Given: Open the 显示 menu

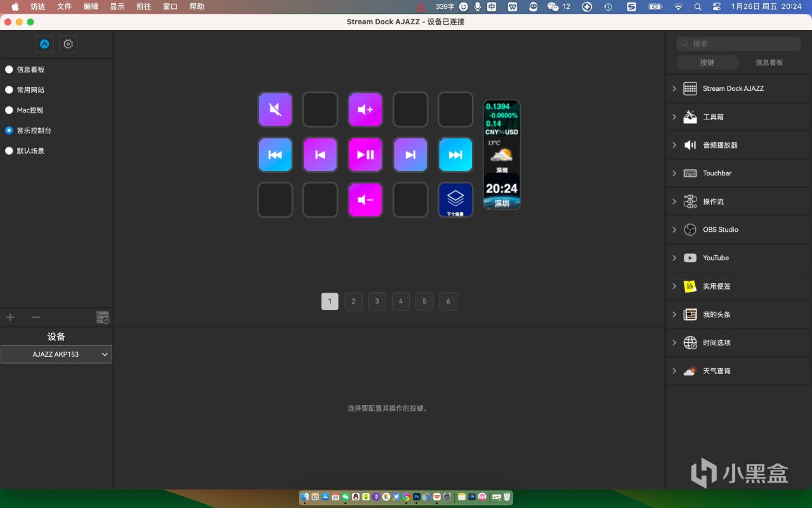Looking at the screenshot, I should [x=117, y=6].
